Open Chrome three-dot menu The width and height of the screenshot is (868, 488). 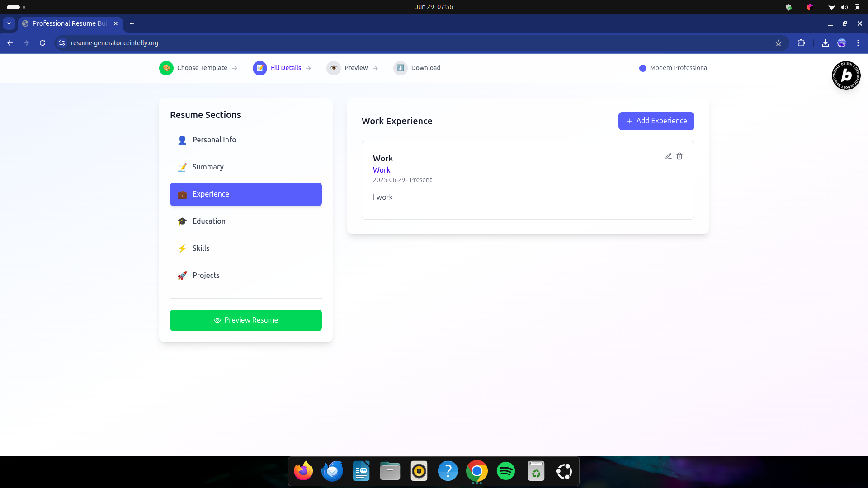858,43
